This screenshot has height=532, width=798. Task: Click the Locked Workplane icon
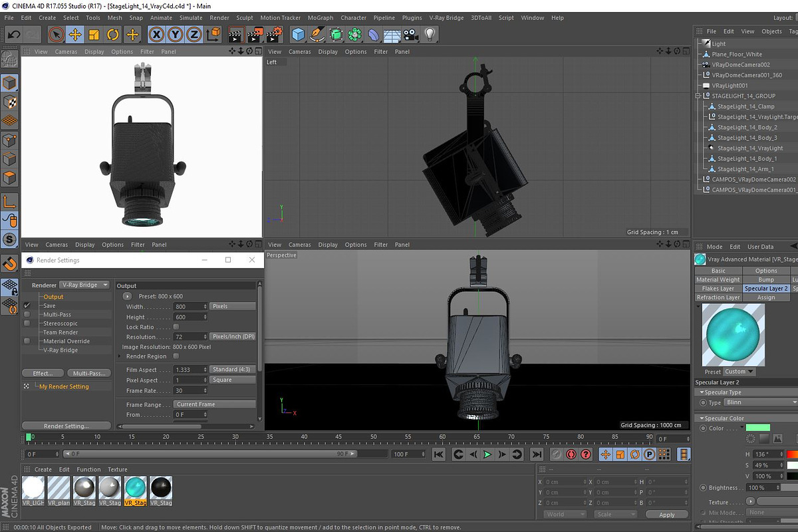coord(9,287)
